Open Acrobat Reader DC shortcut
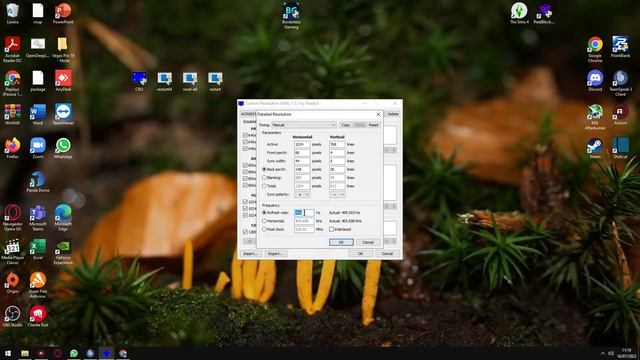Image resolution: width=640 pixels, height=360 pixels. point(13,49)
